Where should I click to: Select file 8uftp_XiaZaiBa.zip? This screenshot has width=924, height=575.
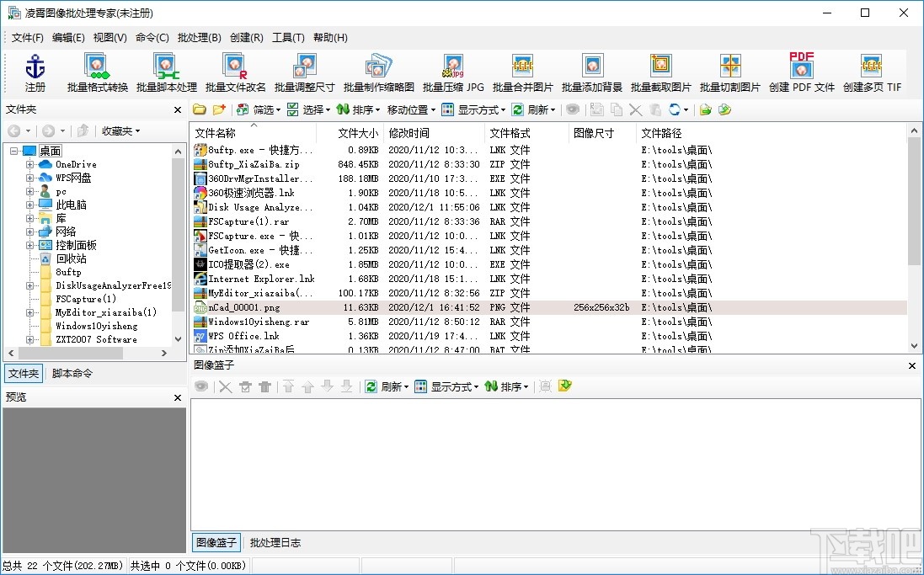coord(254,164)
